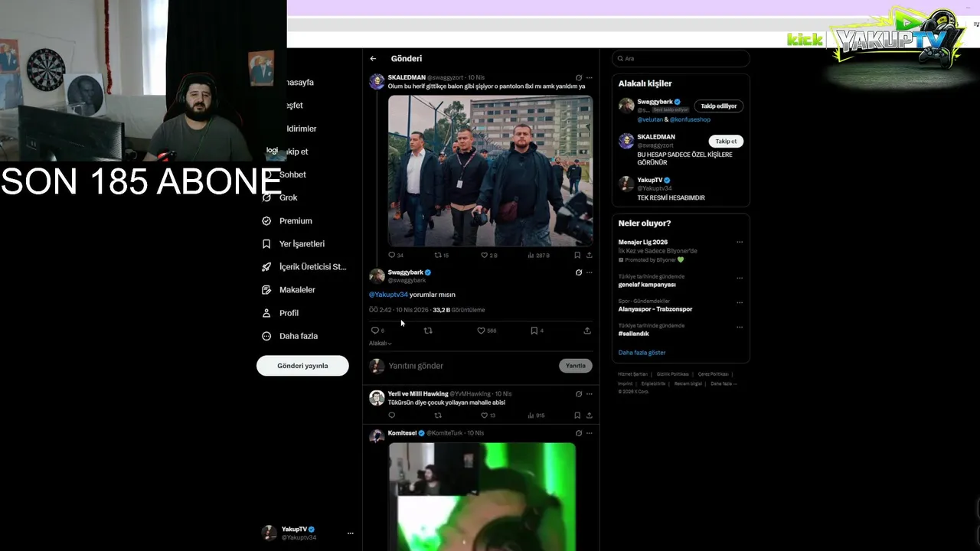Open Swaggybark avatar on main post
The height and width of the screenshot is (551, 980).
[377, 276]
